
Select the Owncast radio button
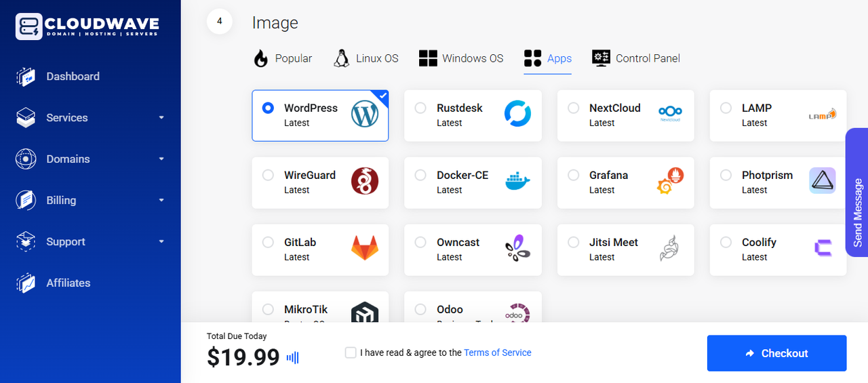[x=420, y=242]
